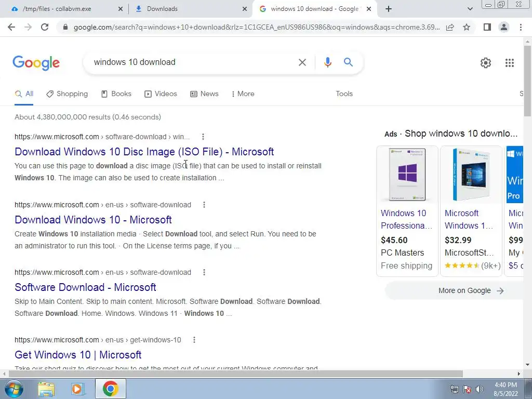532x399 pixels.
Task: Open Google search settings gear
Action: [x=486, y=63]
